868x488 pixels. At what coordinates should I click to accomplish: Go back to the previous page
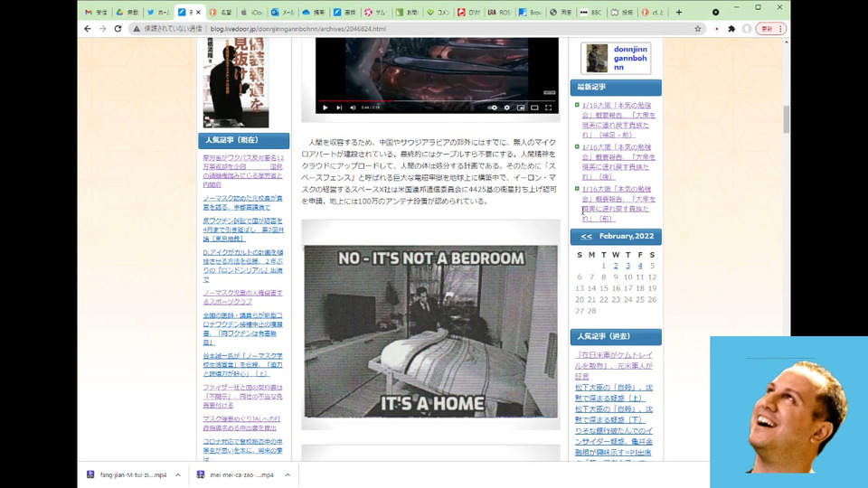pos(88,29)
